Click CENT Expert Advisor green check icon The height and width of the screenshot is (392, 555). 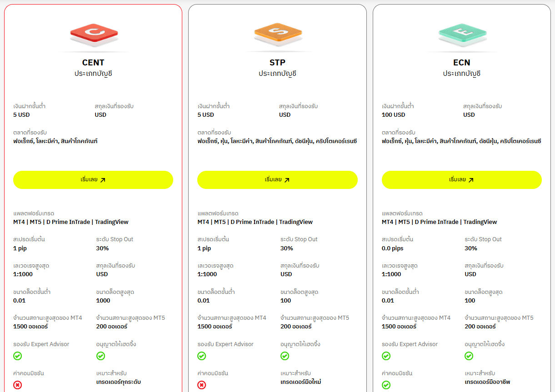click(18, 356)
